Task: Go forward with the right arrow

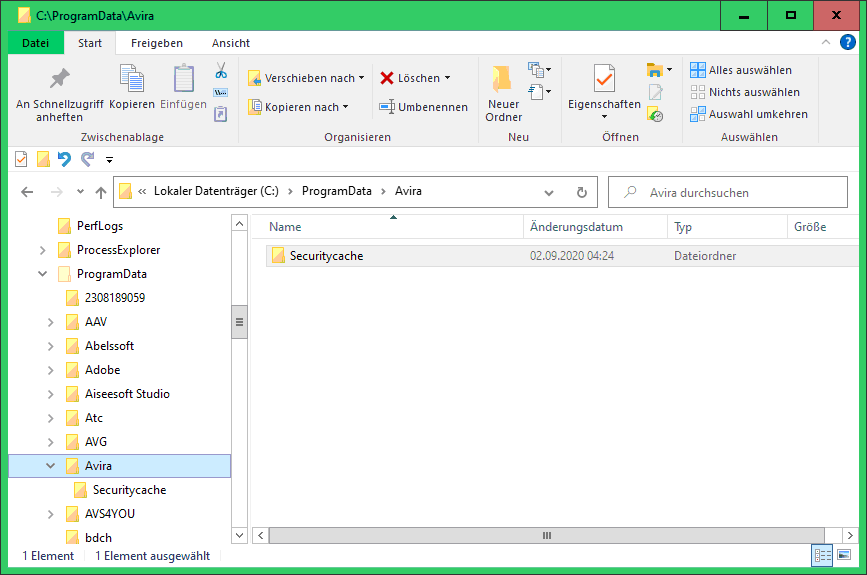Action: pyautogui.click(x=56, y=192)
